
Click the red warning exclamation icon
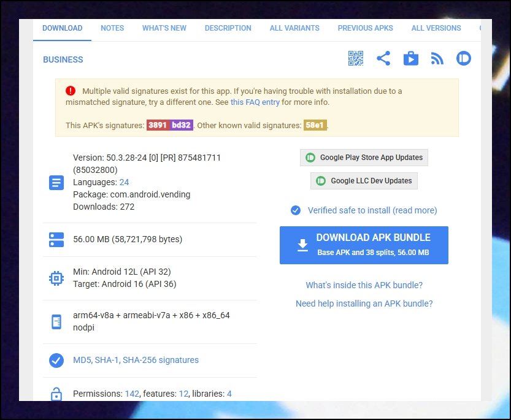coord(71,91)
